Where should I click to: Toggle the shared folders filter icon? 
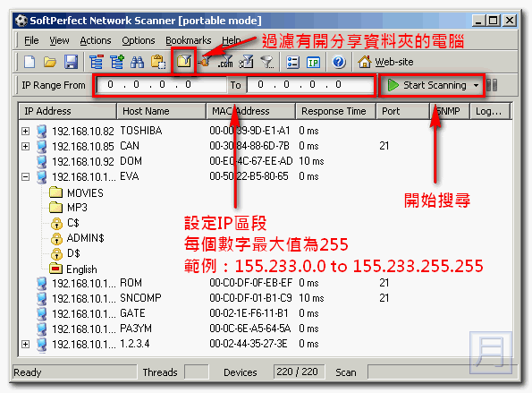[184, 62]
